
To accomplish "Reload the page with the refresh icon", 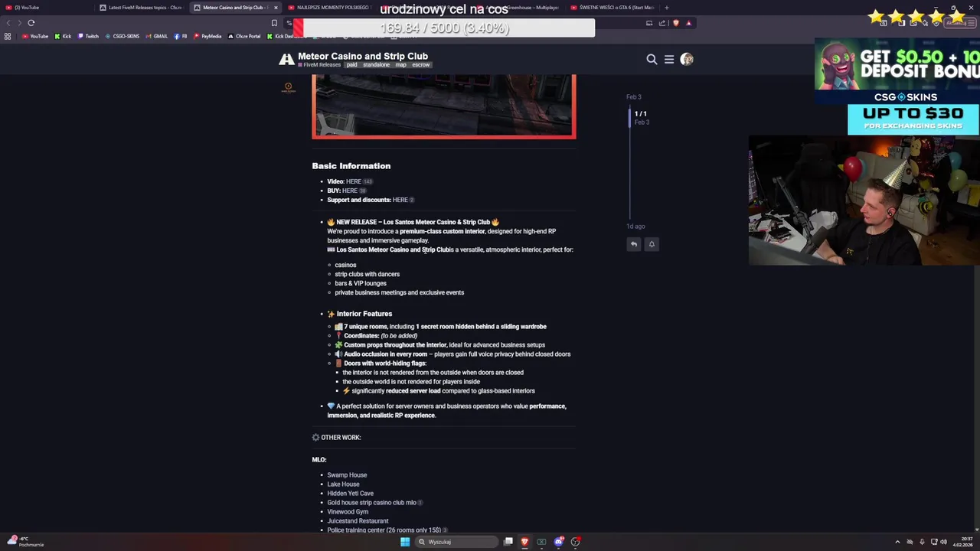I will 31,23.
